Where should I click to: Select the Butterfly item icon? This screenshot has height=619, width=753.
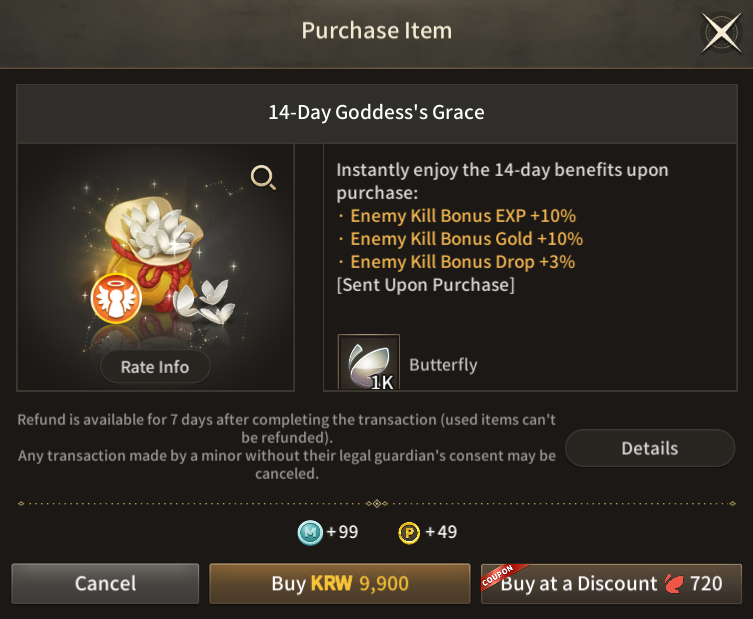(x=368, y=362)
